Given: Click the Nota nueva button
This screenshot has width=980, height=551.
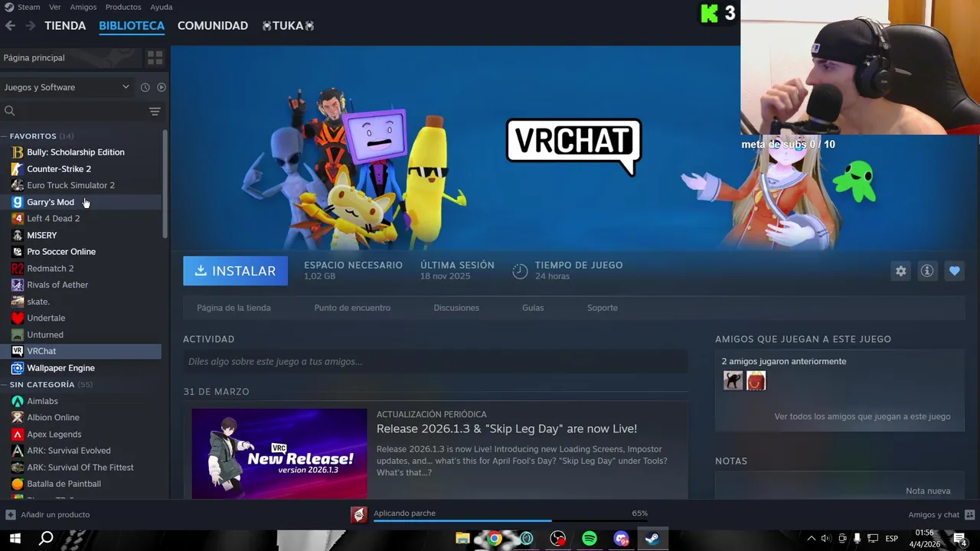Looking at the screenshot, I should tap(928, 491).
